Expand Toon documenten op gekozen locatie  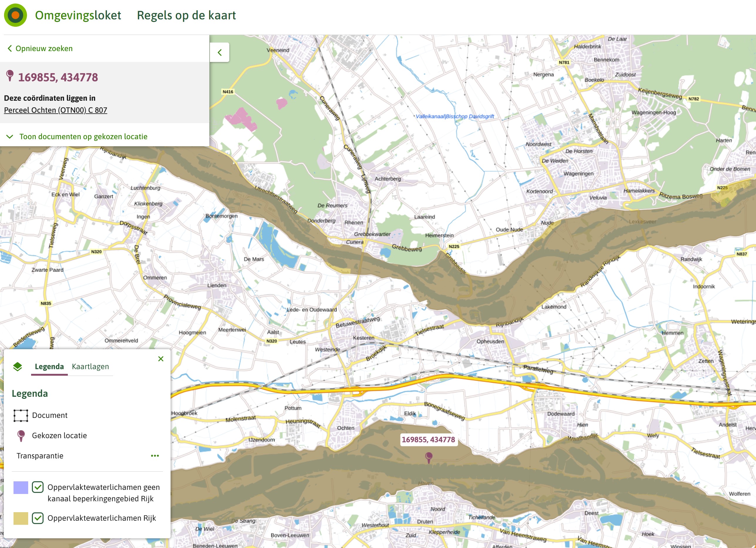[x=83, y=137]
